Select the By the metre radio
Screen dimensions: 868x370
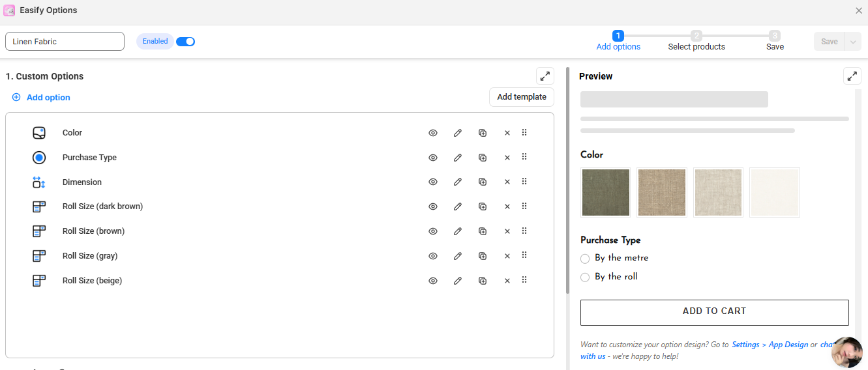click(x=585, y=259)
